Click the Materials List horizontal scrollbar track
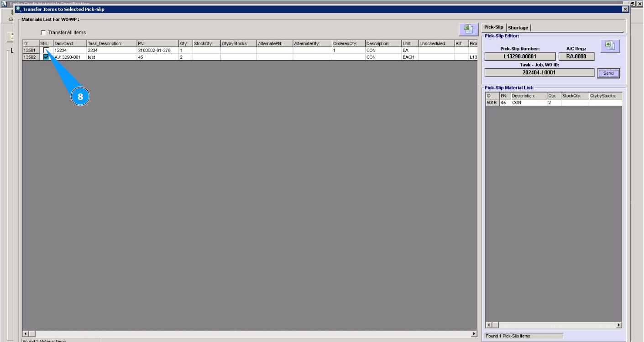The width and height of the screenshot is (644, 342). (x=250, y=334)
